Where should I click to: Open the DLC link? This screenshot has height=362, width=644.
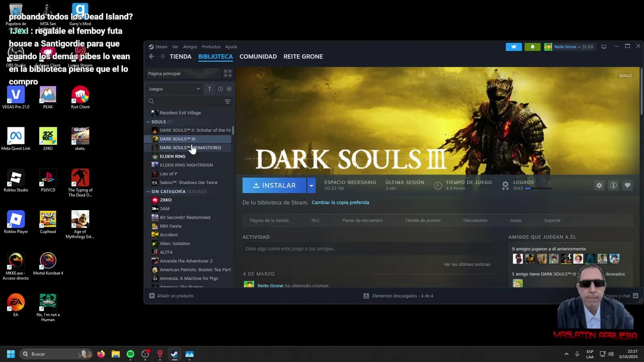315,220
